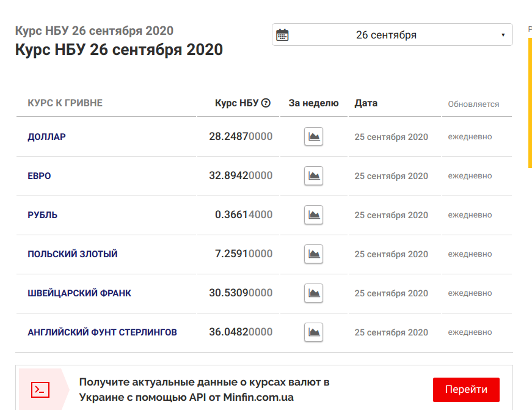Click the pound rate 36.04820000
The image size is (532, 410).
tap(241, 332)
